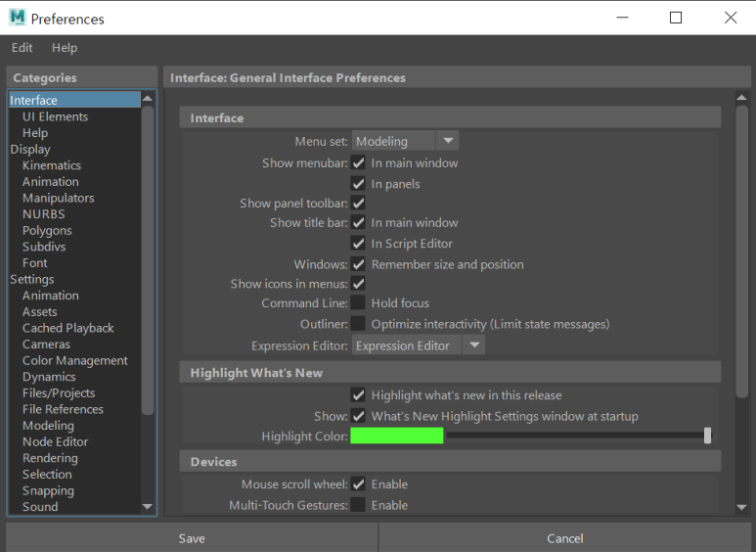Open Kinematics category
Image resolution: width=756 pixels, height=552 pixels.
(x=52, y=165)
